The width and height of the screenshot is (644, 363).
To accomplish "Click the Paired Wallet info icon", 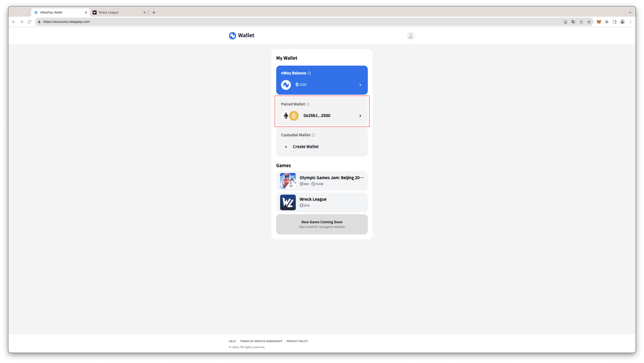I will coord(308,104).
